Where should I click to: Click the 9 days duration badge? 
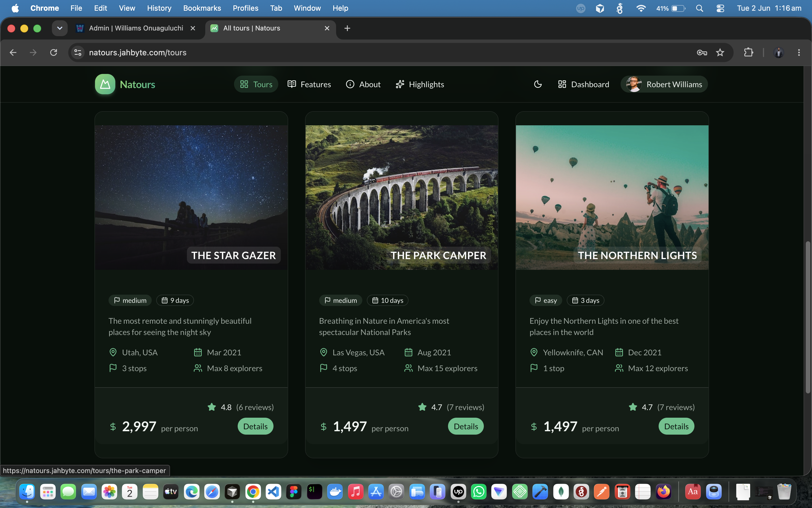click(x=175, y=300)
